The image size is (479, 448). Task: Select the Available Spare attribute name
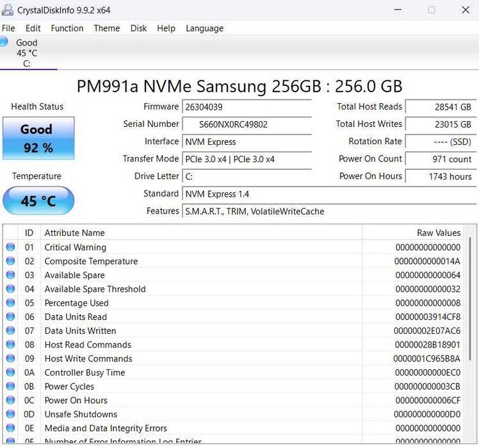(x=74, y=275)
